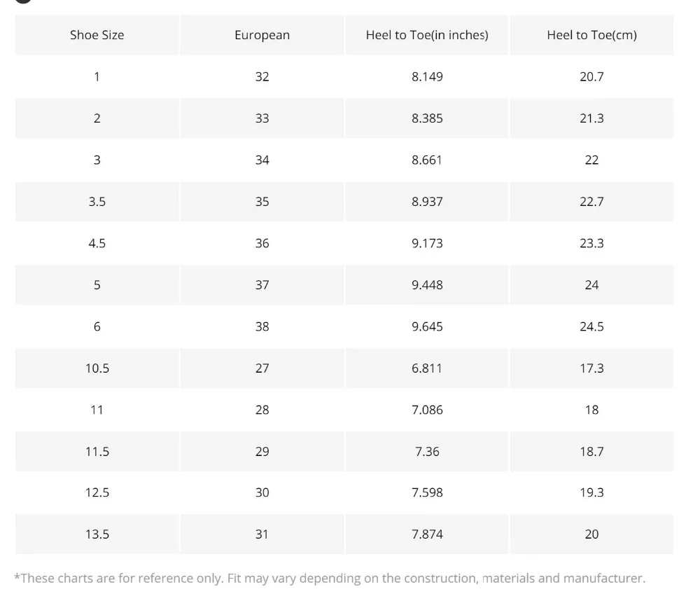This screenshot has width=700, height=601.
Task: Click the Shoe Size column header
Action: (97, 35)
